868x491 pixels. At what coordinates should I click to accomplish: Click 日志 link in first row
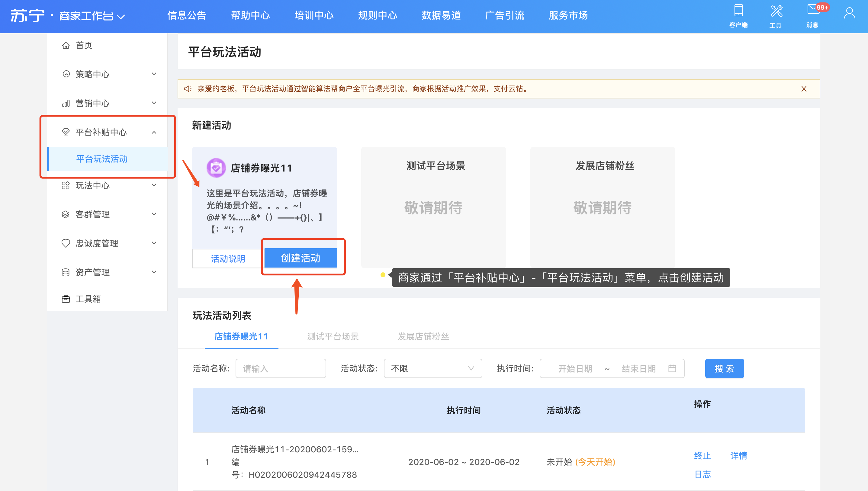point(702,475)
